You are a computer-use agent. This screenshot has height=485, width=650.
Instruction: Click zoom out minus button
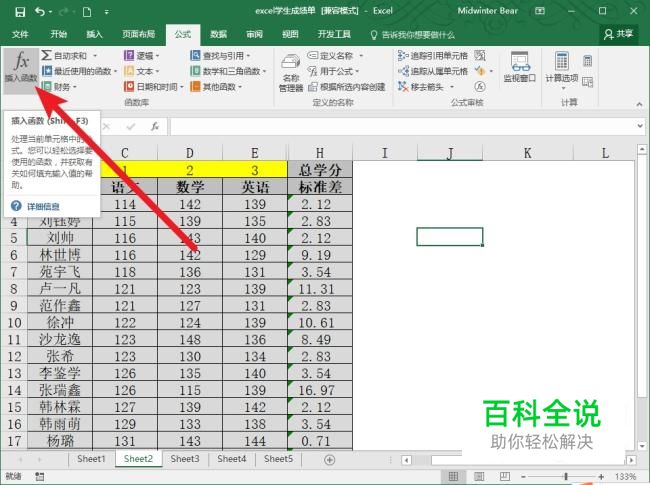[523, 477]
